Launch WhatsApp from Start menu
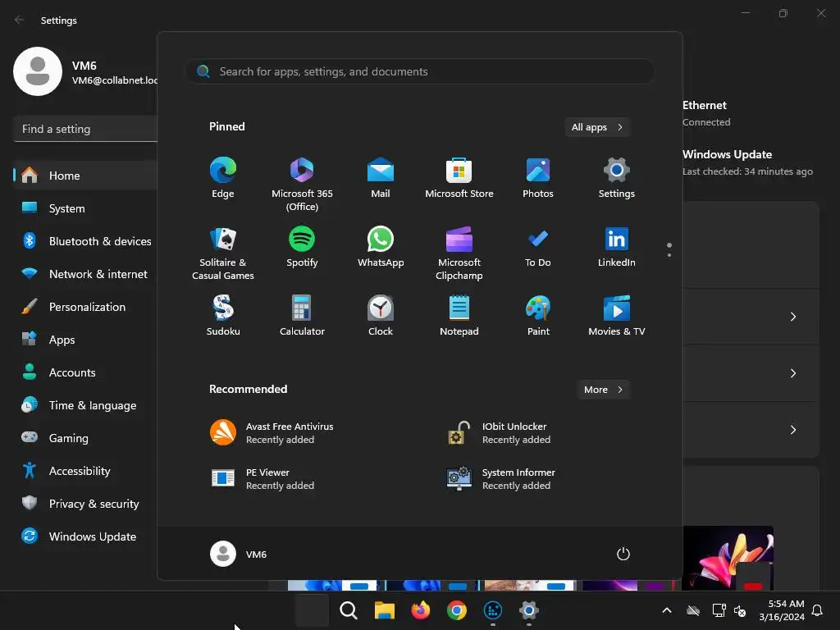Image resolution: width=840 pixels, height=630 pixels. point(381,247)
